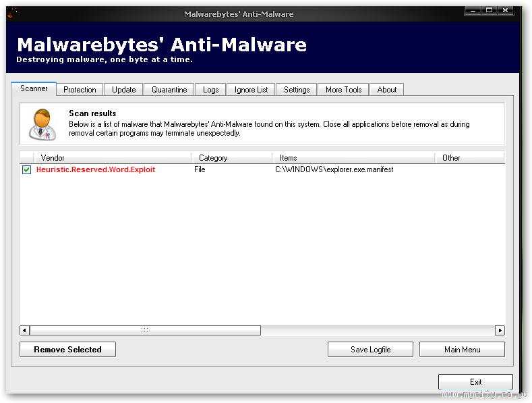Open the Logs tab
532x403 pixels.
click(x=210, y=90)
